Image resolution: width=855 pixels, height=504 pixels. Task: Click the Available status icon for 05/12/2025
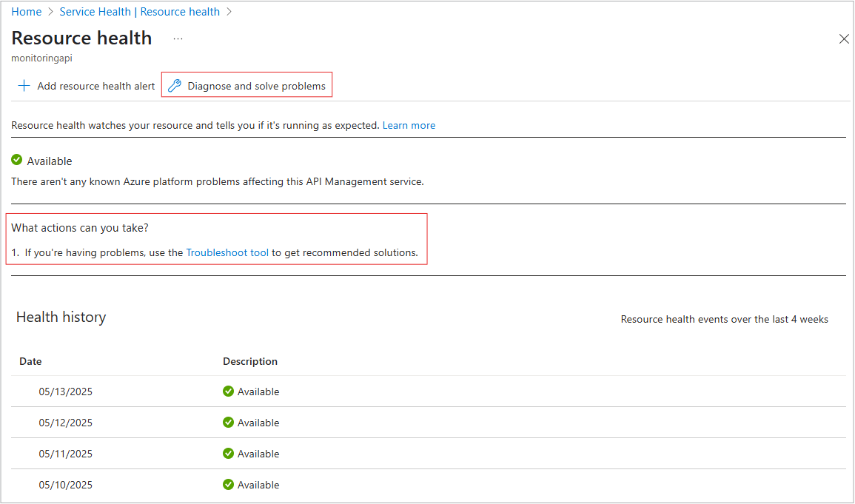tap(228, 423)
